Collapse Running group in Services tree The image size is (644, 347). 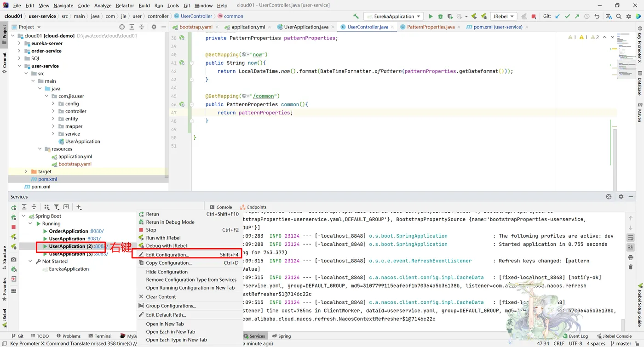coord(31,224)
